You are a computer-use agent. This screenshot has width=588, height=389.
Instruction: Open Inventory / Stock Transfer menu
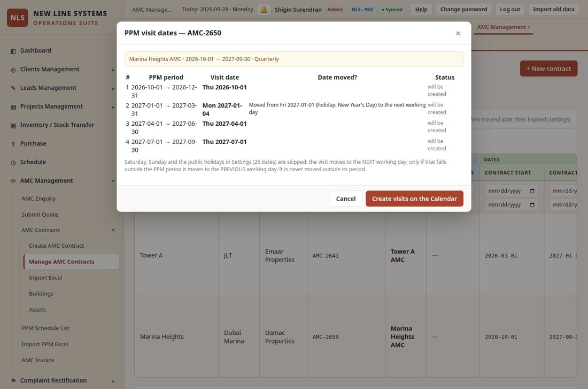pyautogui.click(x=57, y=125)
